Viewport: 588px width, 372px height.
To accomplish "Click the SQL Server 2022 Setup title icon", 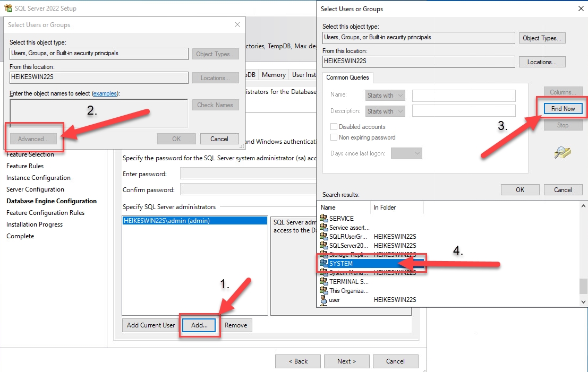I will click(x=8, y=8).
